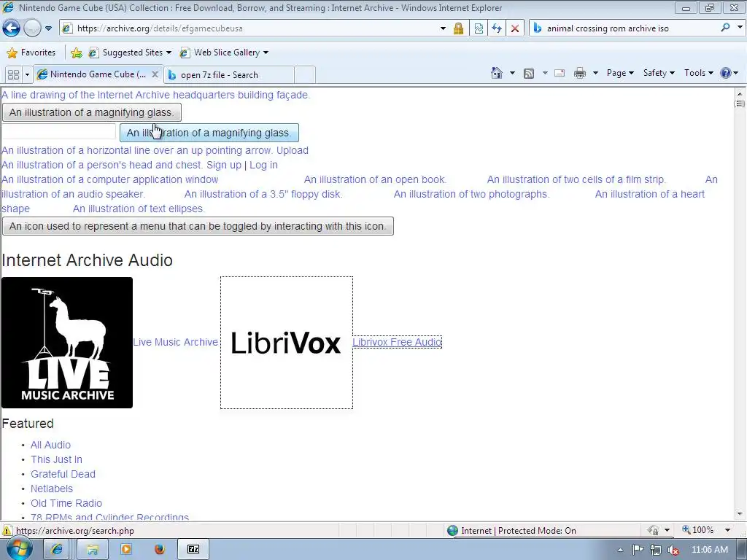747x560 pixels.
Task: View the security lock icon report
Action: coord(458,28)
